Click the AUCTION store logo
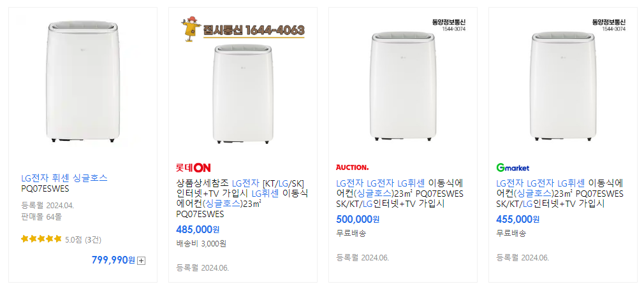 [353, 167]
